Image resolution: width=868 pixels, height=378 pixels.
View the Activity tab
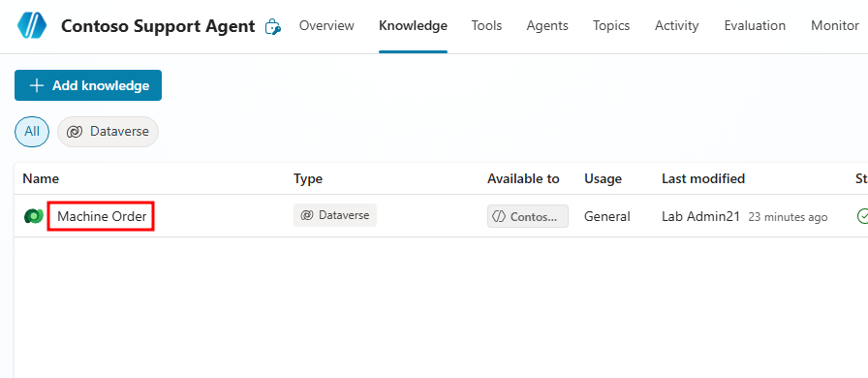(676, 25)
